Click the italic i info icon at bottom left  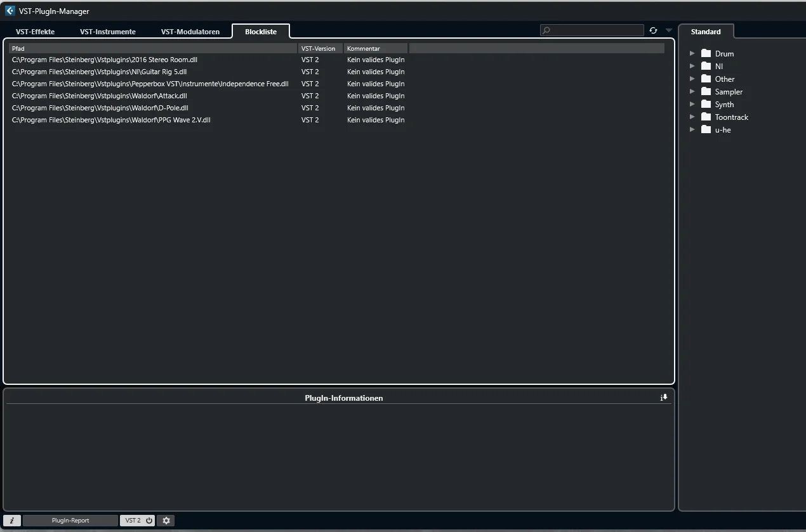(x=11, y=521)
